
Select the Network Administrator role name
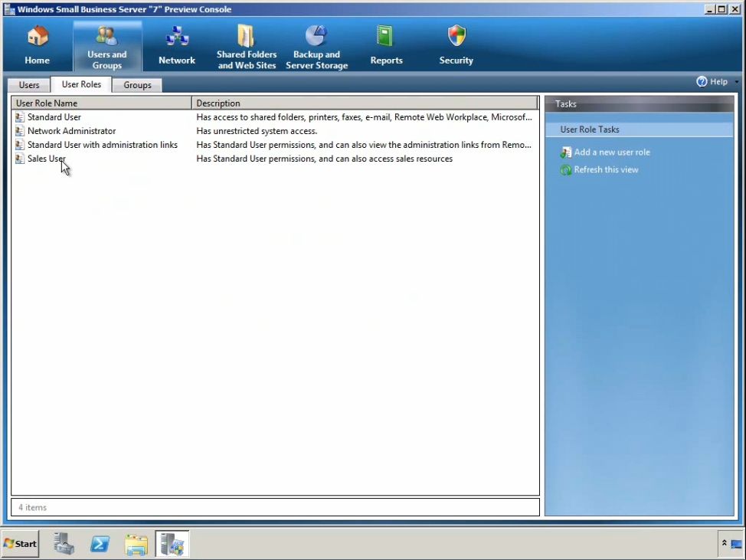point(71,131)
